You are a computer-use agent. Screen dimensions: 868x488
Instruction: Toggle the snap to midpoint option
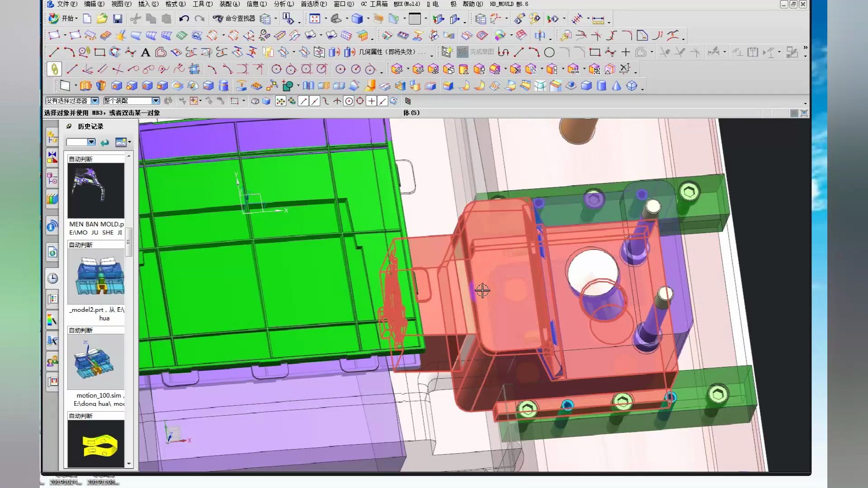coord(314,101)
